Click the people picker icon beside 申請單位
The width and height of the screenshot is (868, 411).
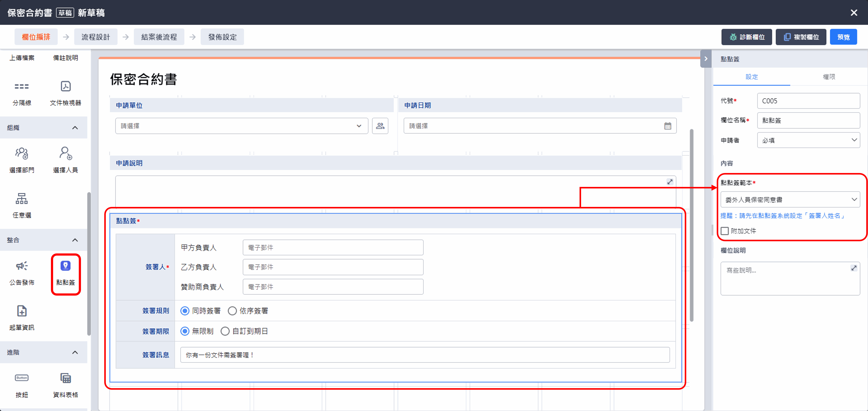(x=380, y=126)
